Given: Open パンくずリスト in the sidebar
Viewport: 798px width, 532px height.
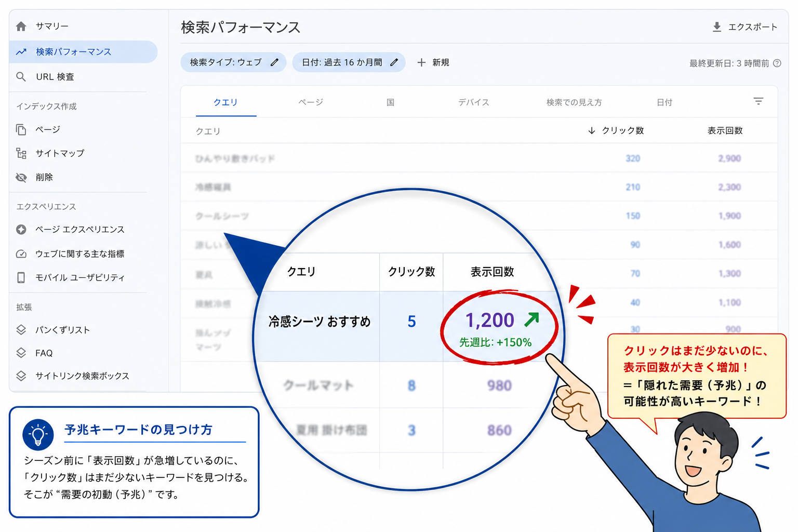Looking at the screenshot, I should tap(63, 330).
